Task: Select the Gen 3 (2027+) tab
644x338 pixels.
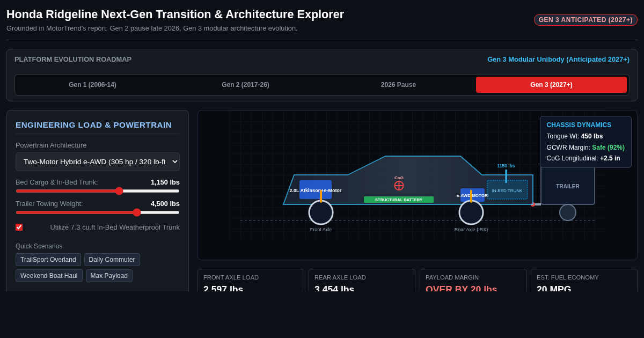Action: click(x=551, y=85)
